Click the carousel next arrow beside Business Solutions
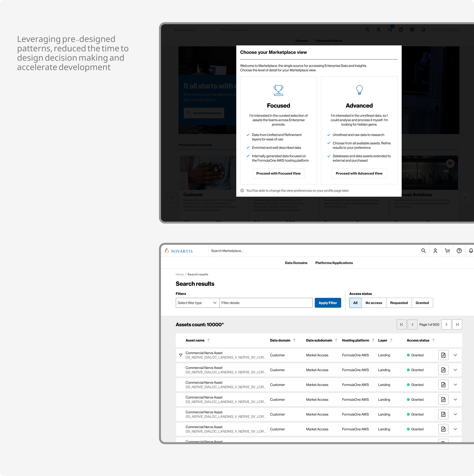474x476 pixels. click(465, 198)
